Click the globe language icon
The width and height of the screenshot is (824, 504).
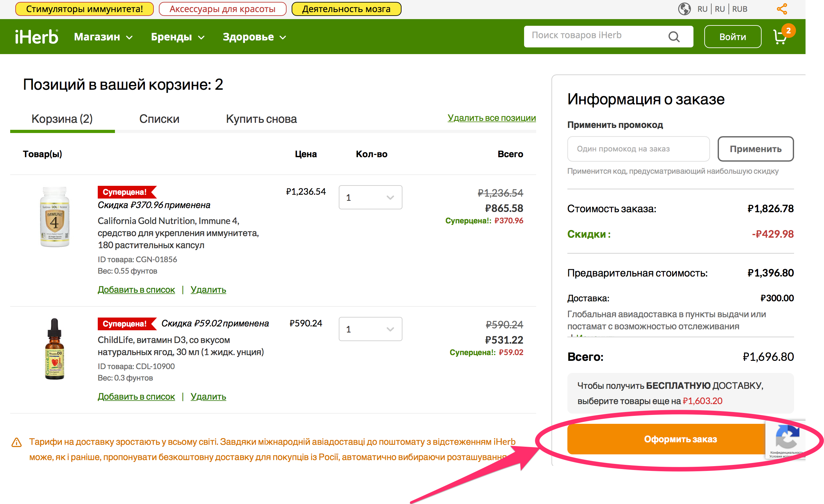685,9
